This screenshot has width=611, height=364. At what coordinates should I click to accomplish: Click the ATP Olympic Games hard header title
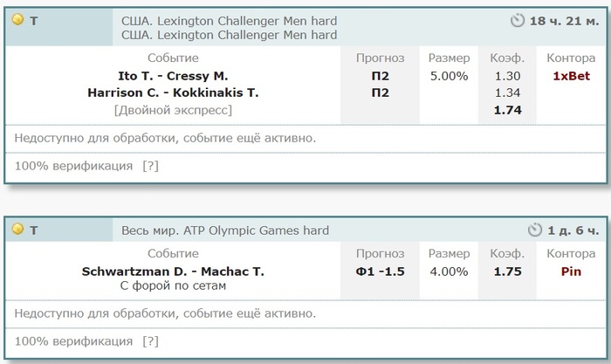(225, 230)
